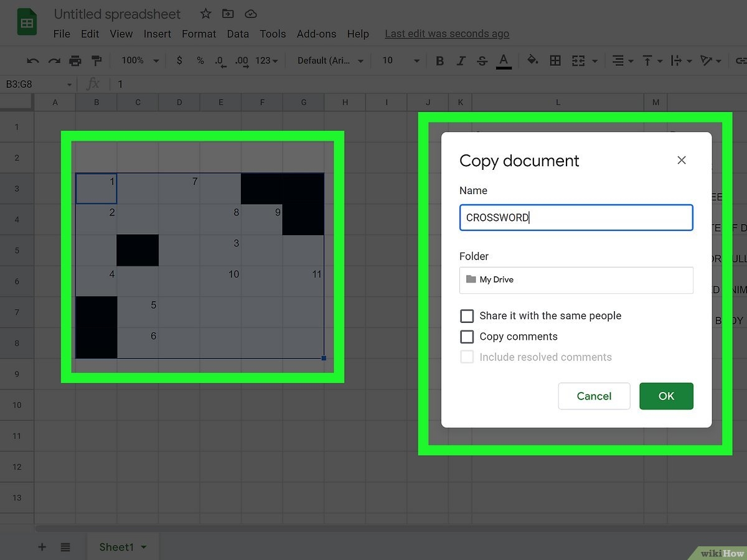Open the cell borders tool
747x560 pixels.
coord(555,60)
